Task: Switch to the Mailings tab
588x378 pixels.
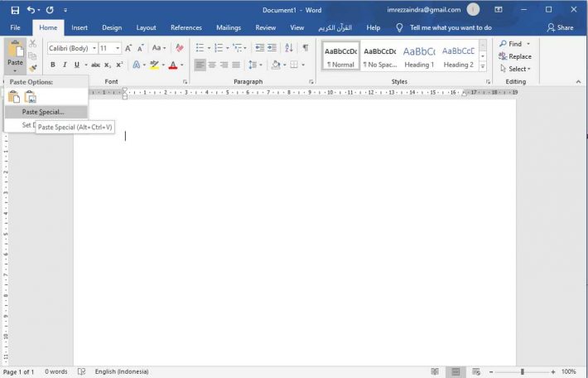Action: pos(229,28)
